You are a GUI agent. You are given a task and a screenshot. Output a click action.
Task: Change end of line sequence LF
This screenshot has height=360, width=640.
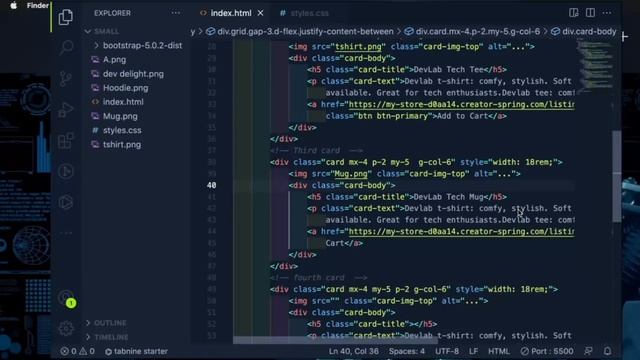coord(473,351)
